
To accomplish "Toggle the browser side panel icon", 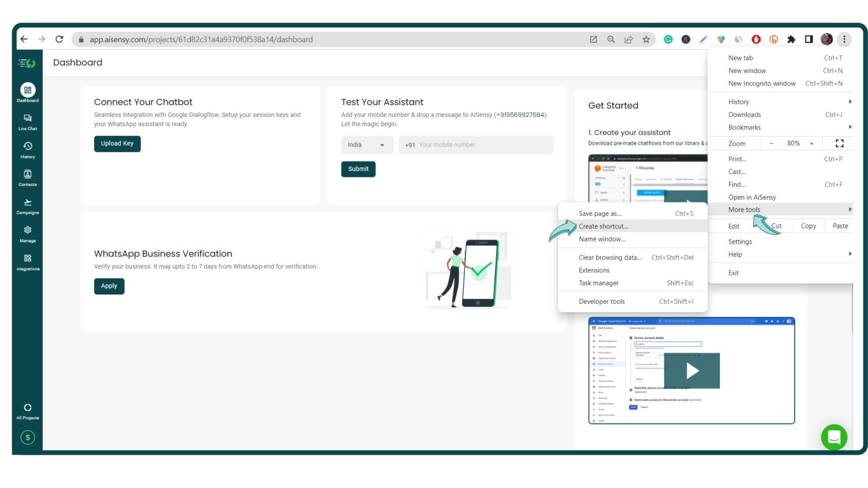I will tap(809, 40).
